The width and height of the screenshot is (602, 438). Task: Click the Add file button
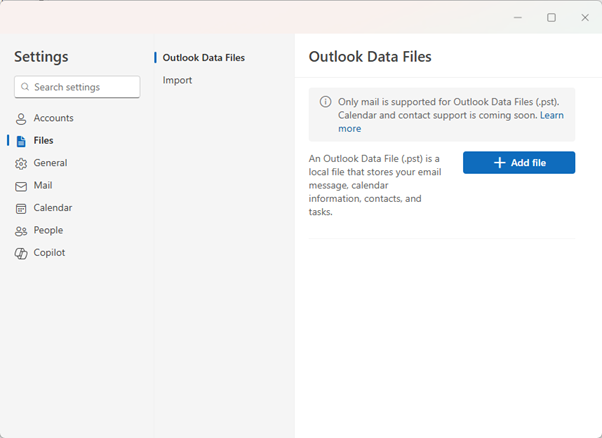[519, 163]
